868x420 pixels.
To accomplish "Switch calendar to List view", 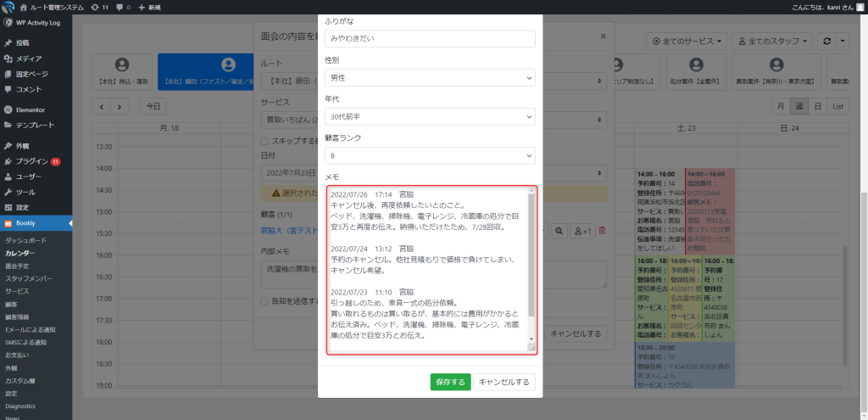I will pyautogui.click(x=838, y=107).
